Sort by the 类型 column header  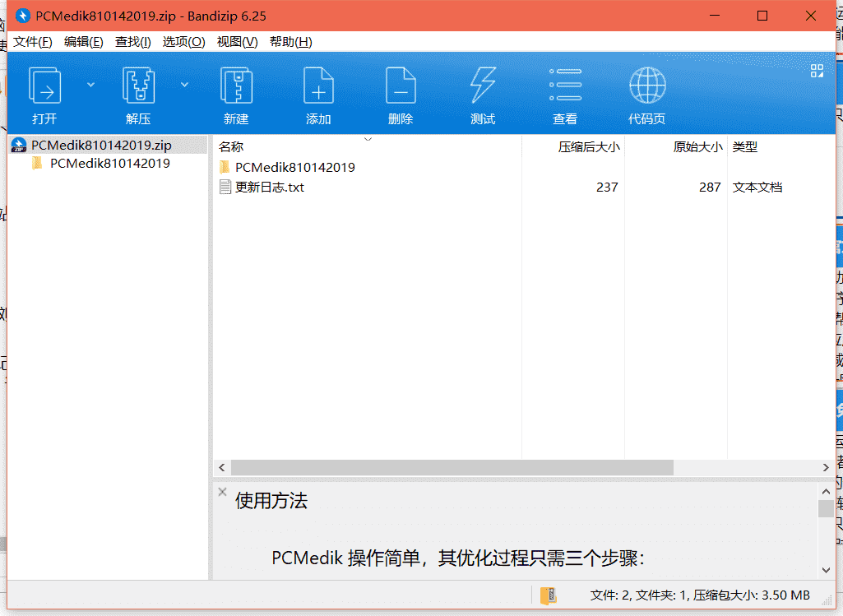click(x=745, y=146)
